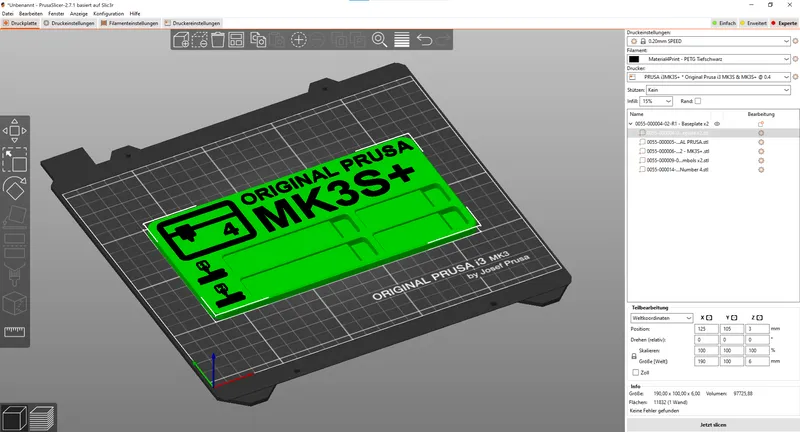Screen dimensions: 800x432
Task: Switch to sliced layers preview icon
Action: pyautogui.click(x=42, y=418)
